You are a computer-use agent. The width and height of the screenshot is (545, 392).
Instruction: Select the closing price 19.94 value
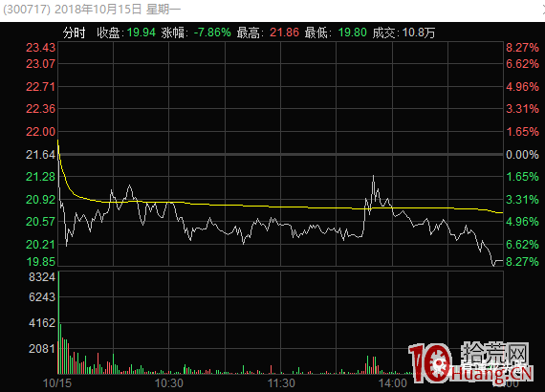coord(142,33)
